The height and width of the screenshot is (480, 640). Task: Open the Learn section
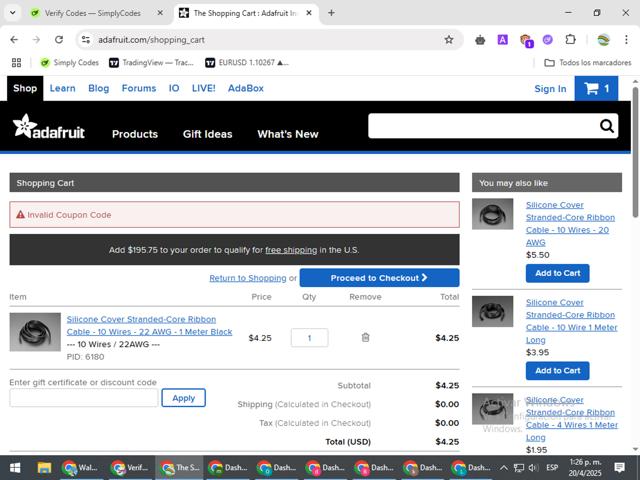click(62, 88)
